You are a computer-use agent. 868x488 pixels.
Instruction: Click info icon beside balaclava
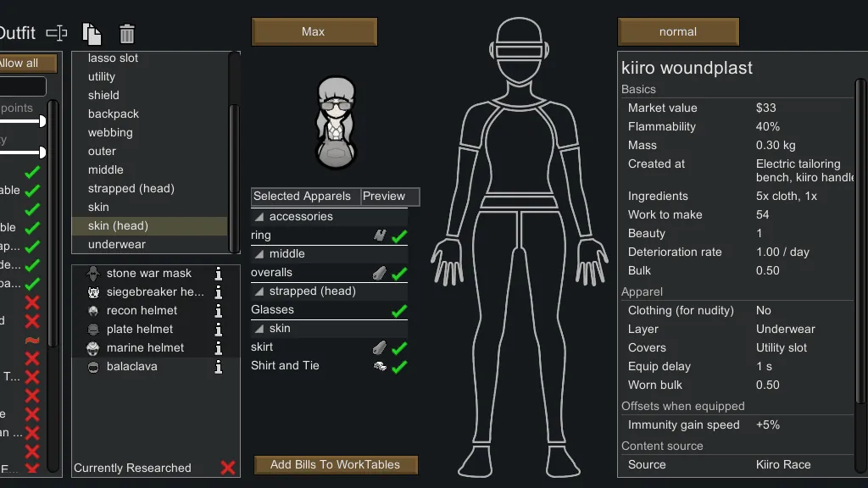218,367
